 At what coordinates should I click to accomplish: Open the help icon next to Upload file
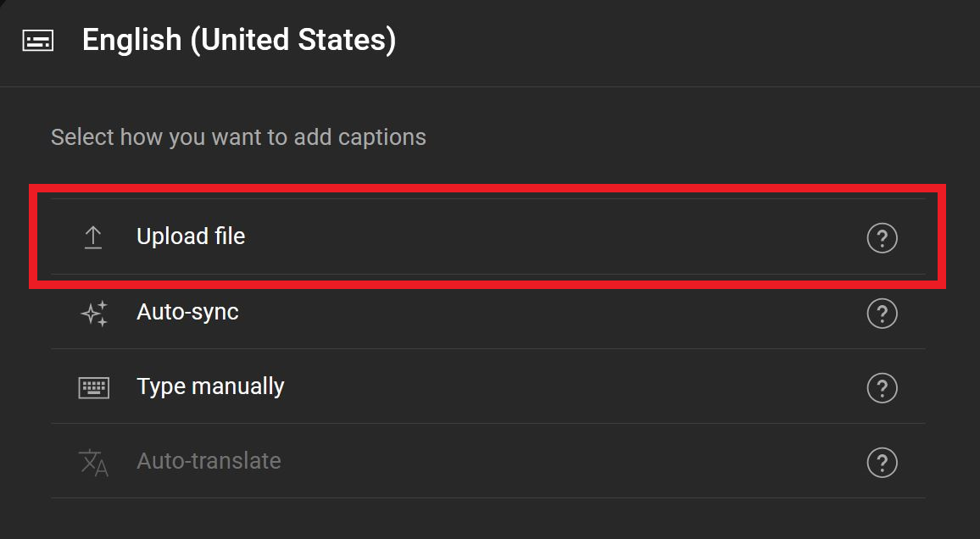tap(882, 239)
